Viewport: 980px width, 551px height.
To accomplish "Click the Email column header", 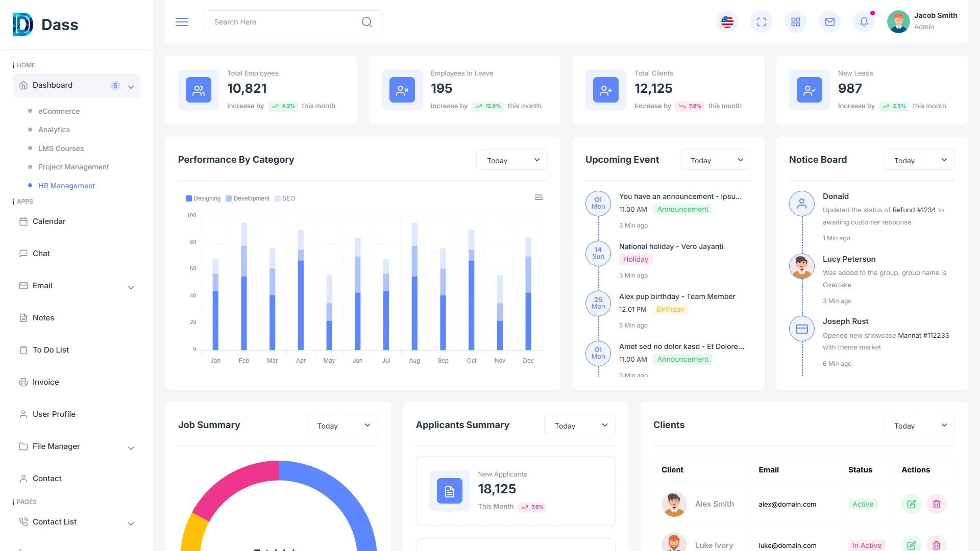I will 769,470.
